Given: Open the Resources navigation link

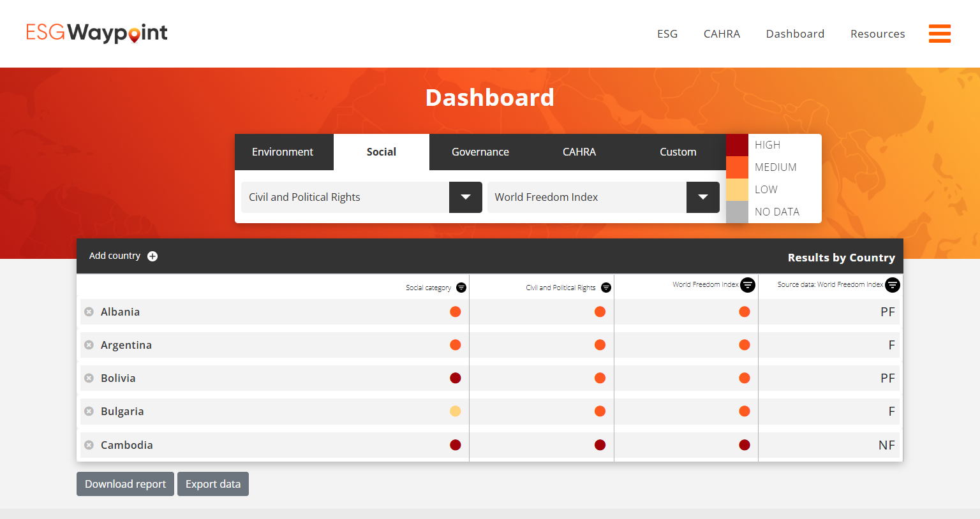Looking at the screenshot, I should coord(877,34).
